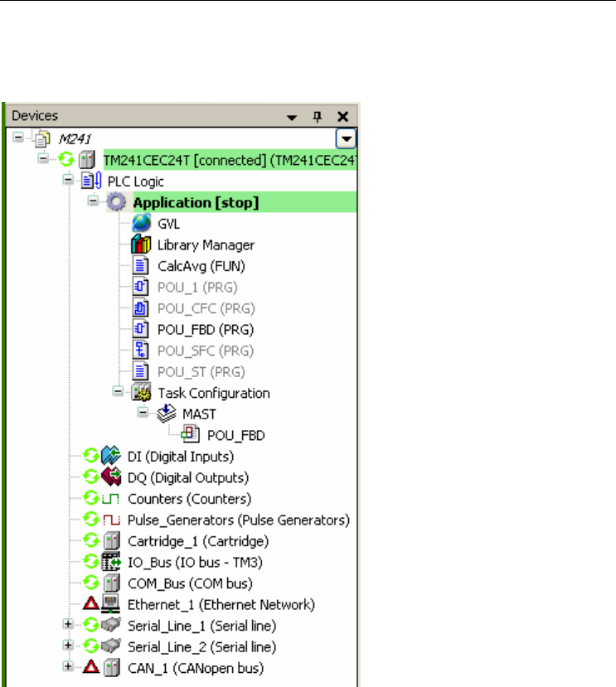This screenshot has width=616, height=687.
Task: Collapse the Task Configuration node
Action: (118, 391)
